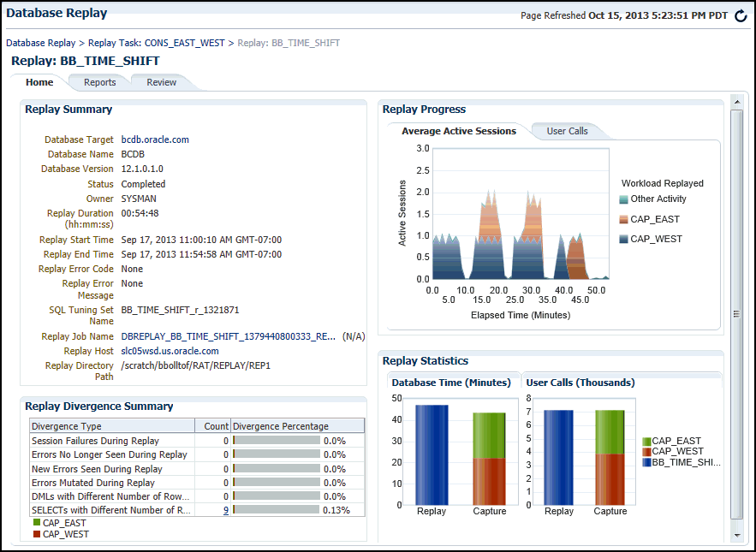The height and width of the screenshot is (552, 756).
Task: Click CAP_EAST legend swatch in Replay Progress
Action: [624, 219]
